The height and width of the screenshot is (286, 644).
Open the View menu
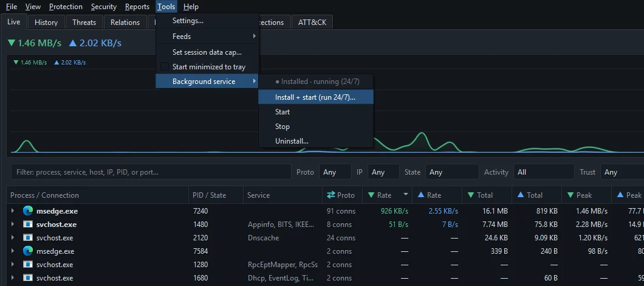tap(33, 7)
